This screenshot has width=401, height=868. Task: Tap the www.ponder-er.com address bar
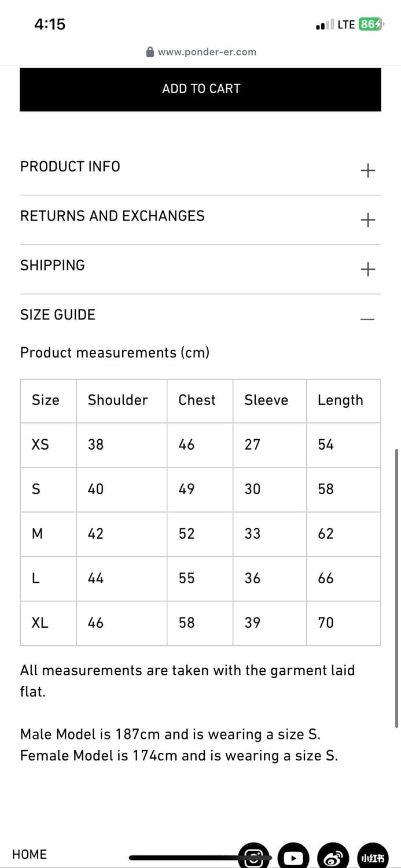click(x=201, y=52)
